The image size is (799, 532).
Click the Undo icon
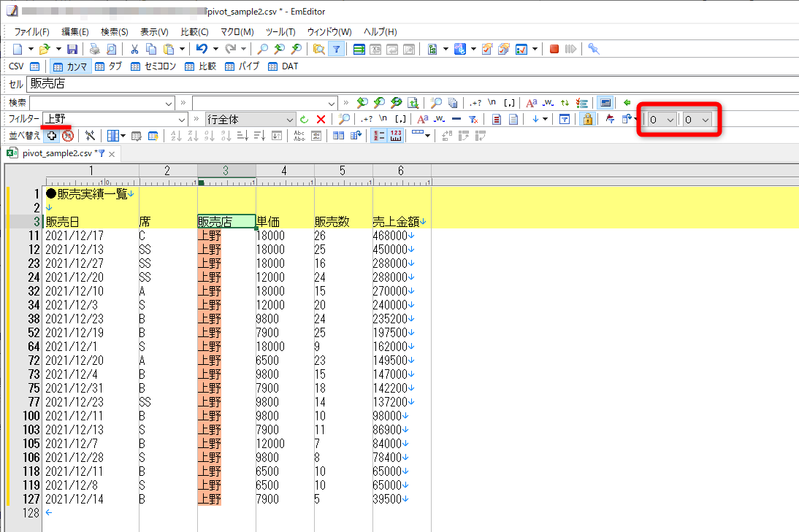click(x=202, y=49)
